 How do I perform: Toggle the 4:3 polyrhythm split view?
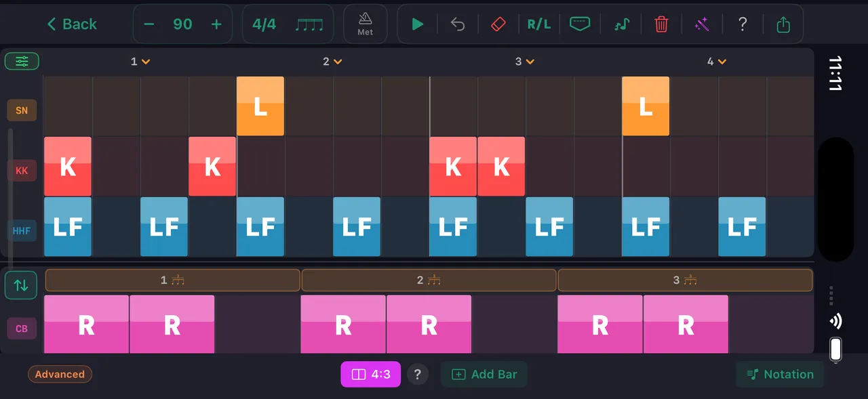point(370,374)
